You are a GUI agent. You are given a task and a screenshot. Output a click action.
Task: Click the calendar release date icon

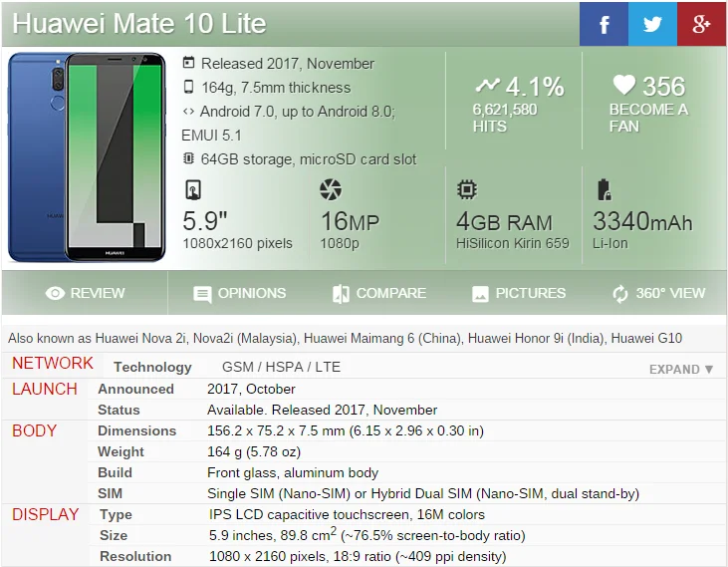(188, 63)
